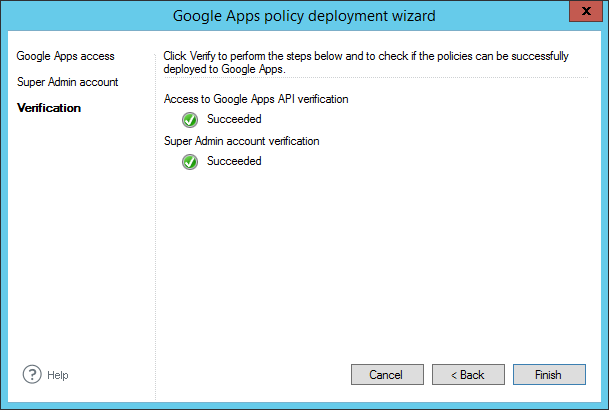The width and height of the screenshot is (609, 410).
Task: Click 'Super Admin account verification' label
Action: pos(242,141)
